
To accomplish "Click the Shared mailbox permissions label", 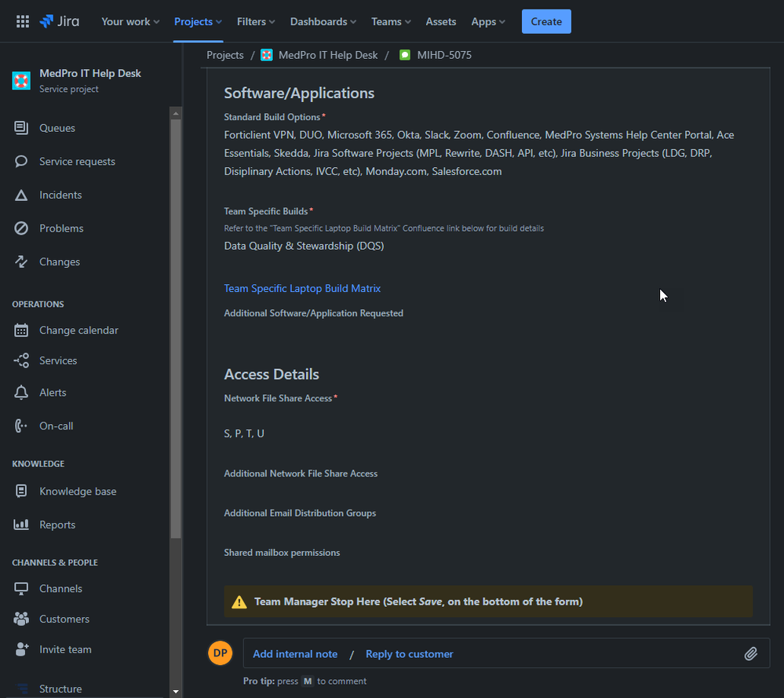I will click(x=282, y=553).
